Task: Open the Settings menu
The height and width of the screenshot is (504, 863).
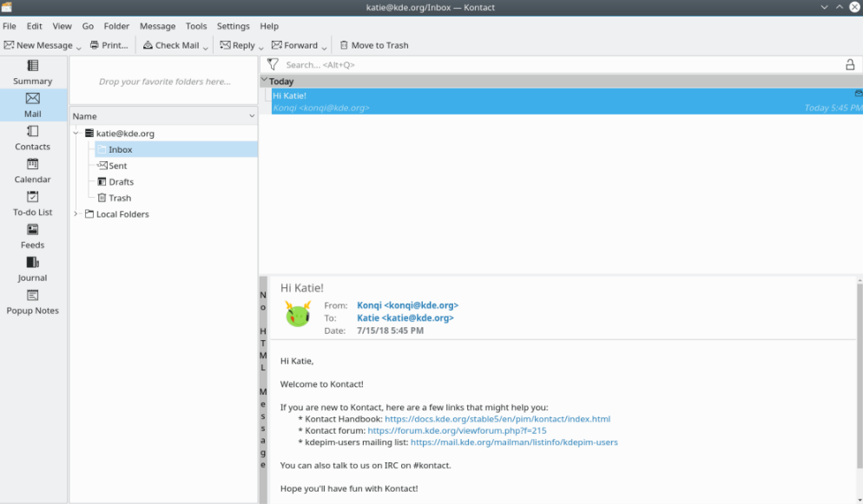Action: pyautogui.click(x=233, y=26)
